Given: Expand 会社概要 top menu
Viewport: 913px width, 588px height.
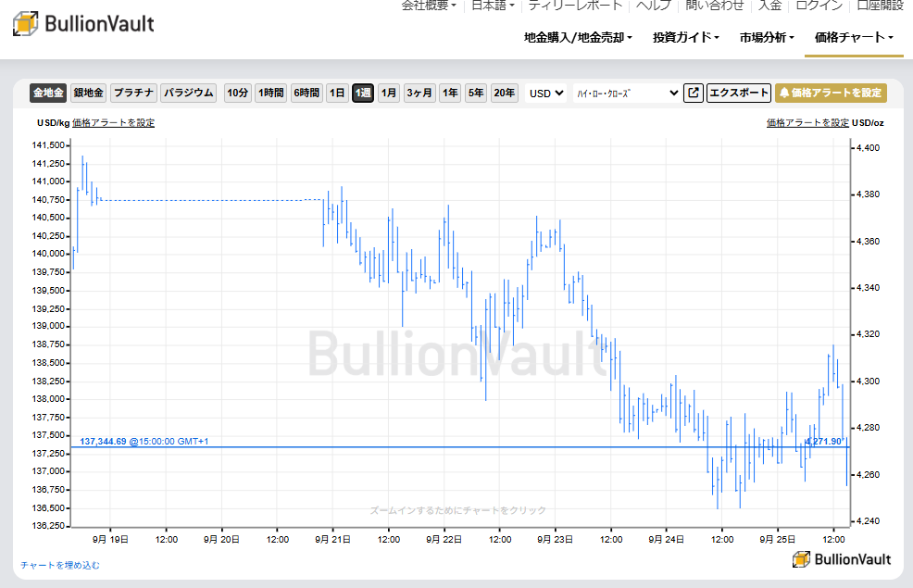Looking at the screenshot, I should [429, 6].
